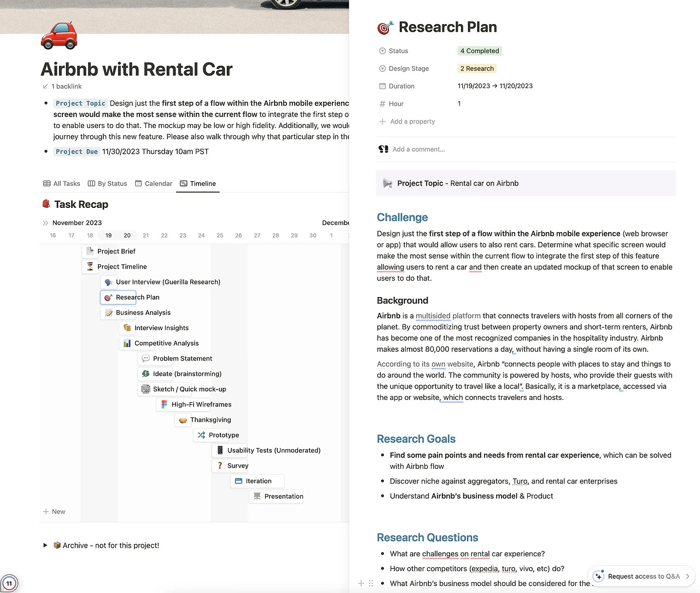Open the 'multisided platform' link

pyautogui.click(x=448, y=316)
